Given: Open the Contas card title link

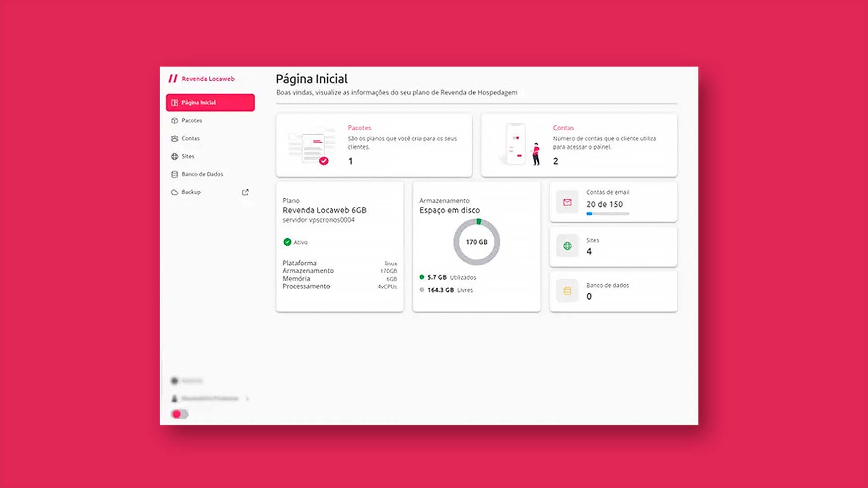Looking at the screenshot, I should click(563, 128).
